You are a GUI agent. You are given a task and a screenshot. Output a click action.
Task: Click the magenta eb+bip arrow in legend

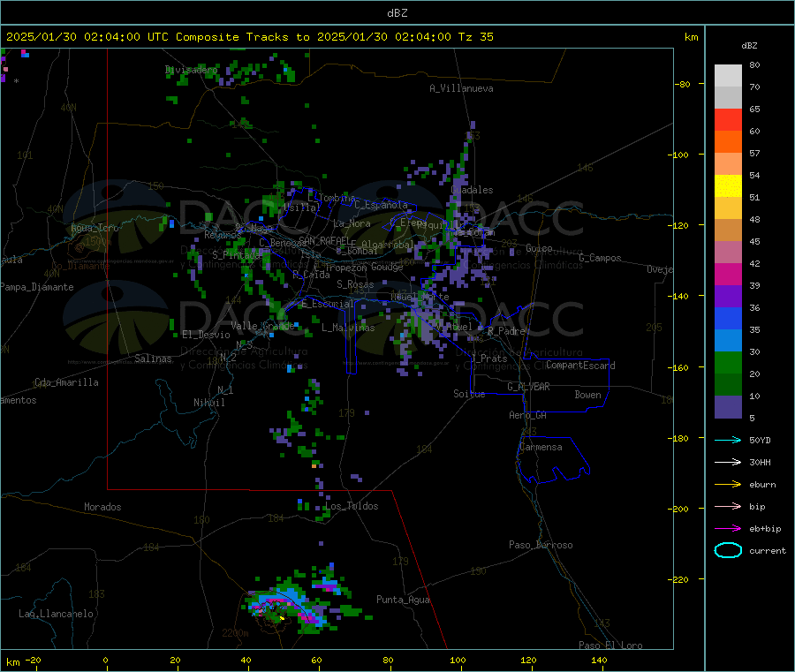coord(728,529)
